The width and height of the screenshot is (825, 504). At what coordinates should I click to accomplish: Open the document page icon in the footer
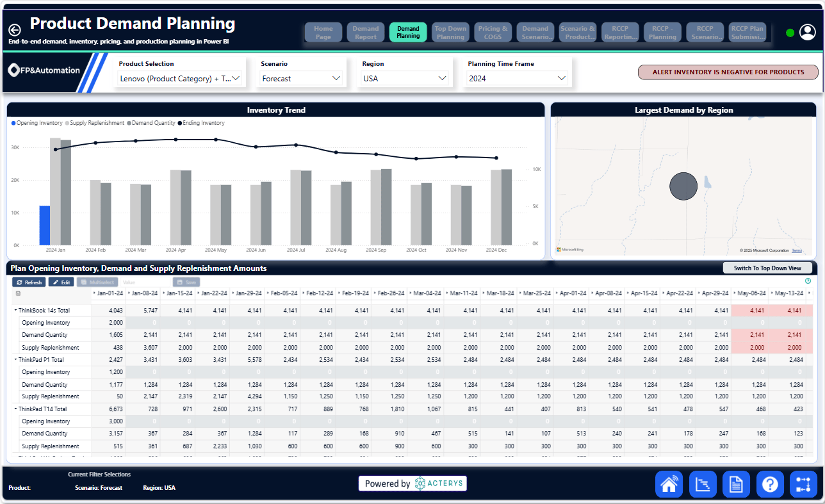coord(736,484)
